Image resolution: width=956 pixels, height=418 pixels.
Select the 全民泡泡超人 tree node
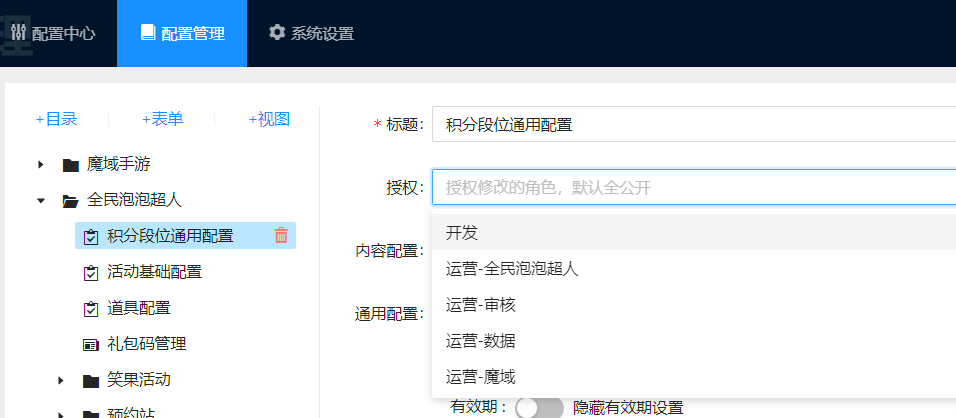point(134,200)
